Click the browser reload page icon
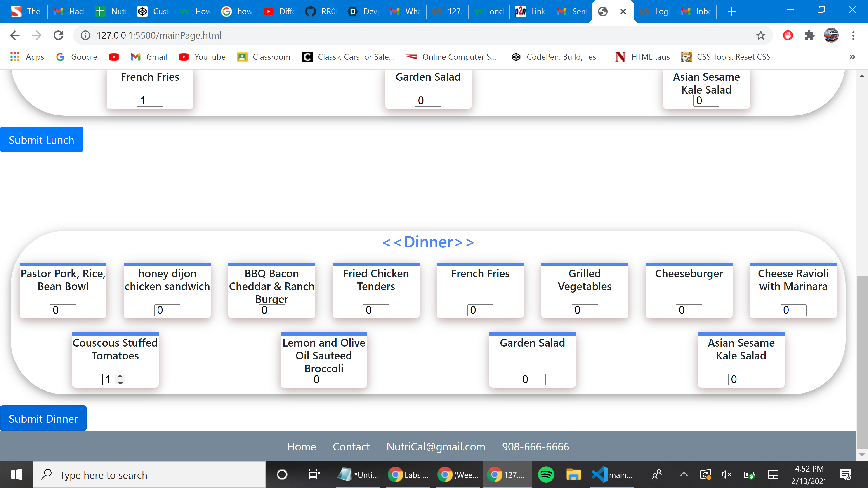This screenshot has height=488, width=868. tap(58, 35)
